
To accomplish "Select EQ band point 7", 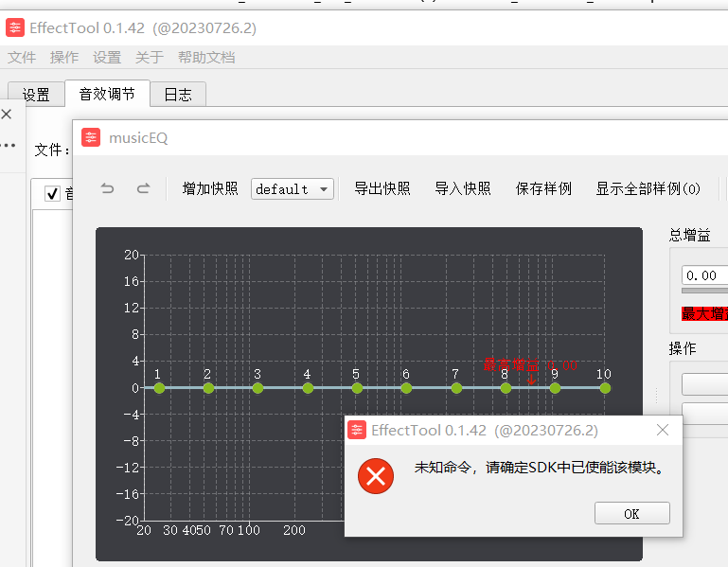I will (x=456, y=388).
